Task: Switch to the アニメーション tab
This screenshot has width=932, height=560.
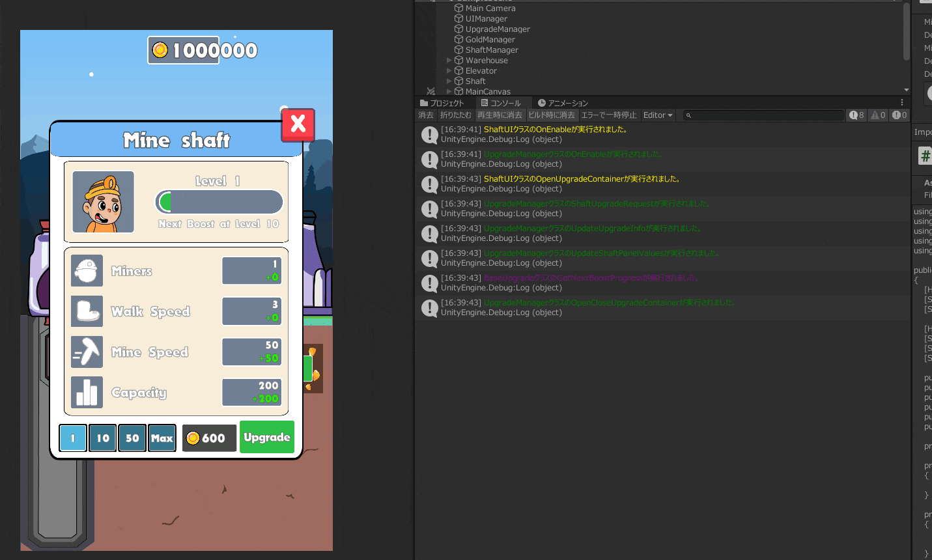Action: coord(563,103)
